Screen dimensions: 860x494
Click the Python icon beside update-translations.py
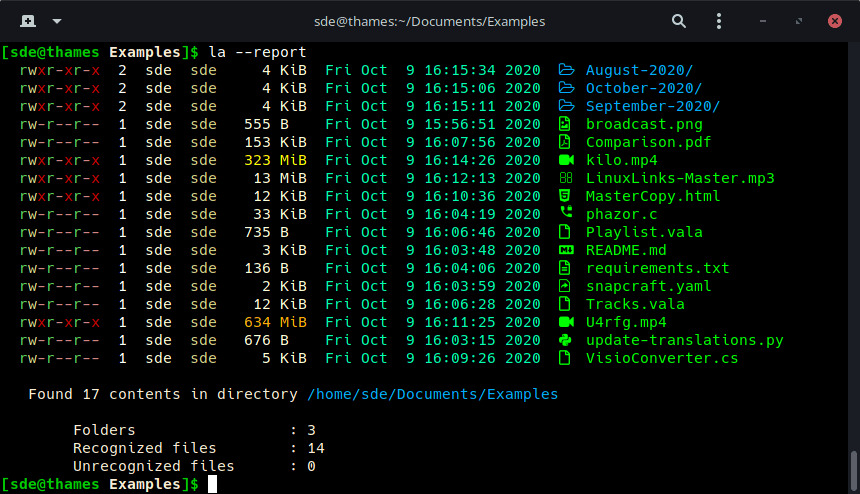(x=565, y=340)
